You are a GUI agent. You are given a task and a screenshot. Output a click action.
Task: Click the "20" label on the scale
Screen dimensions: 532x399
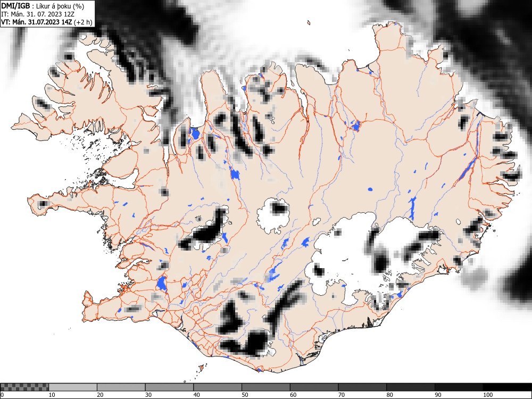pyautogui.click(x=100, y=395)
